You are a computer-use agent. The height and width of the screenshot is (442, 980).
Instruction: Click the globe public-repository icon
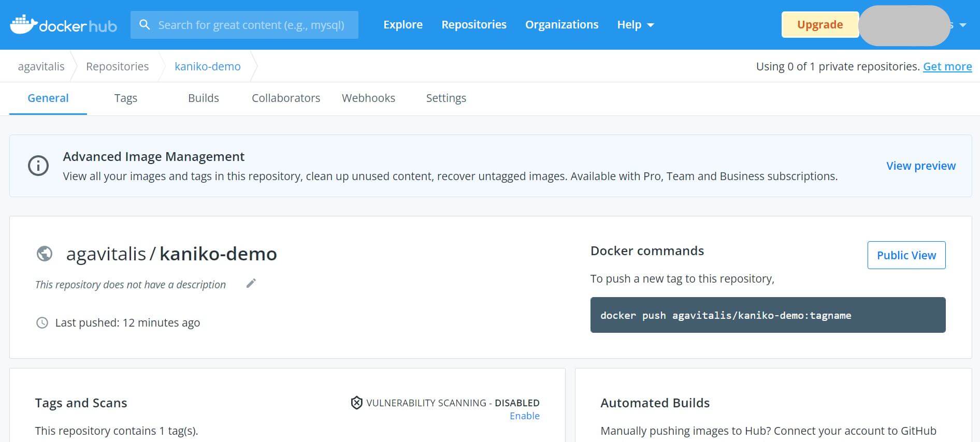(45, 254)
